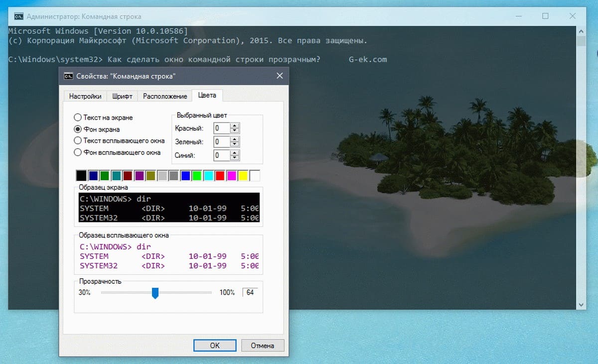Pick the black color swatch

pyautogui.click(x=81, y=175)
